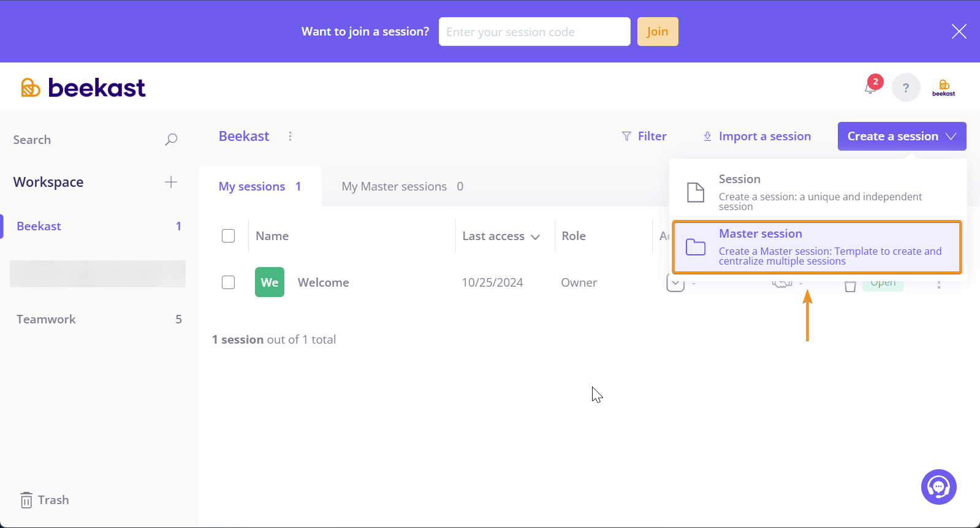
Task: Click the Beekast logo
Action: tap(83, 88)
